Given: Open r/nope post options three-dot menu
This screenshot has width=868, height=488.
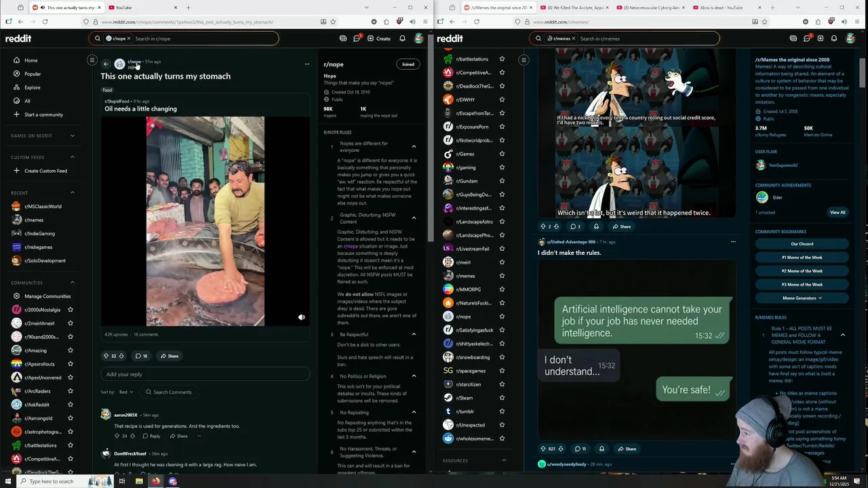Looking at the screenshot, I should point(307,64).
